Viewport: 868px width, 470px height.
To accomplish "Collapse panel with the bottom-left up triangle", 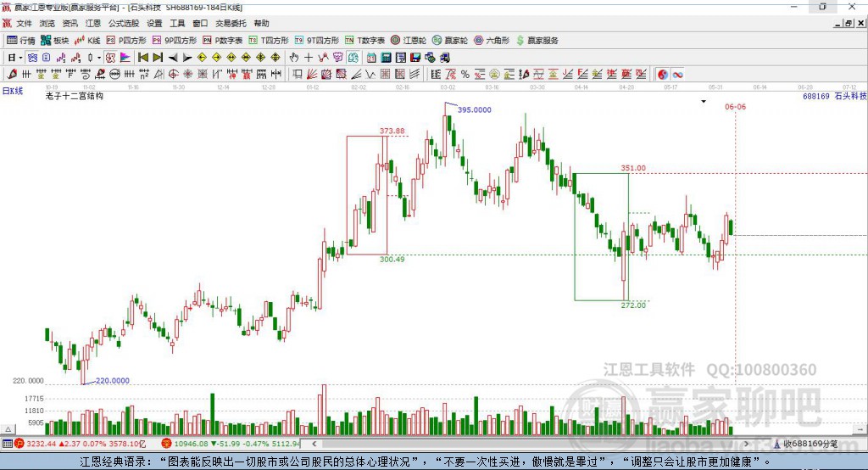I will click(x=8, y=429).
